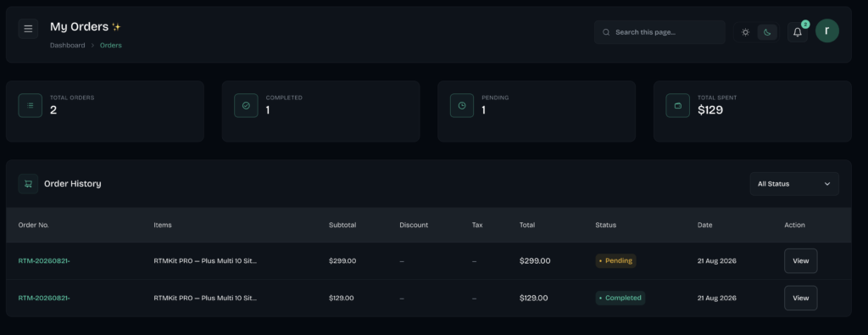The width and height of the screenshot is (868, 335).
Task: Click the Tax column header
Action: 477,225
